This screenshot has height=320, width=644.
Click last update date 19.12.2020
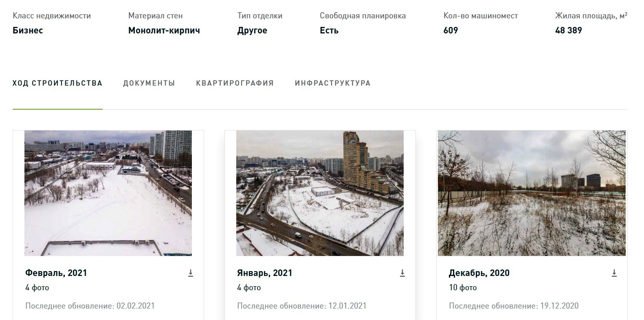(559, 306)
